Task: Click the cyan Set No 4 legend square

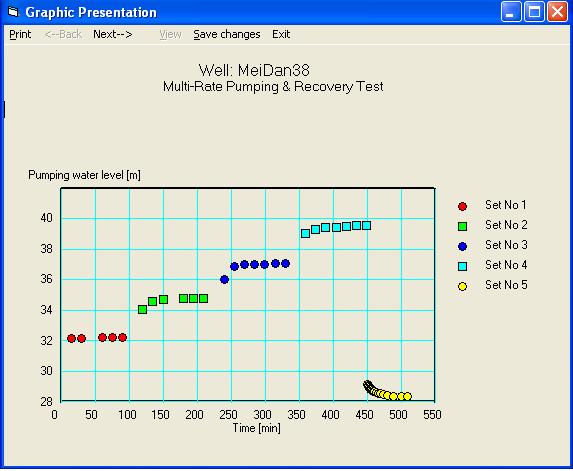Action: [x=462, y=266]
